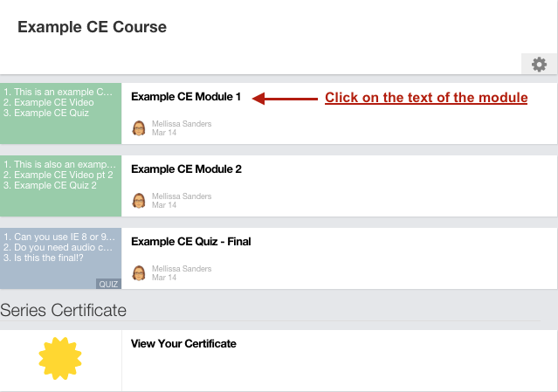The image size is (558, 392).
Task: Open Example CE Module 2 title
Action: click(187, 169)
